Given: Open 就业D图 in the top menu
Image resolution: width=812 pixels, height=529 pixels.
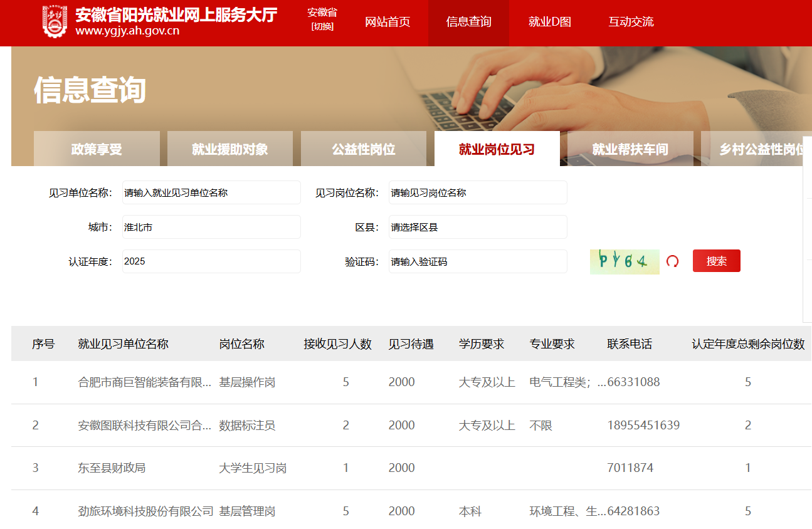Looking at the screenshot, I should click(549, 22).
